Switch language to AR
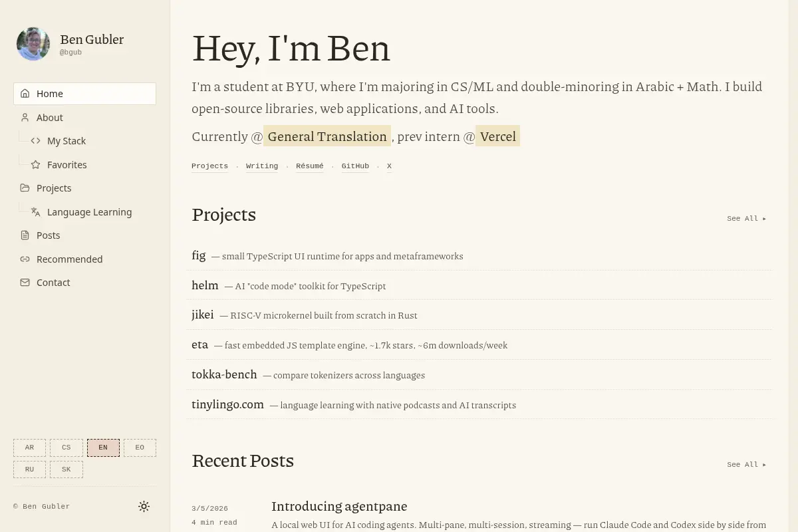The width and height of the screenshot is (798, 532). pos(29,448)
